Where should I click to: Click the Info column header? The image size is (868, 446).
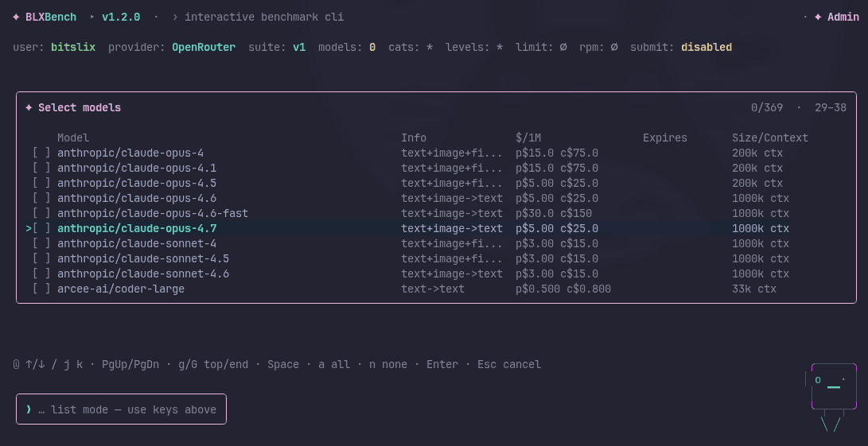(414, 138)
